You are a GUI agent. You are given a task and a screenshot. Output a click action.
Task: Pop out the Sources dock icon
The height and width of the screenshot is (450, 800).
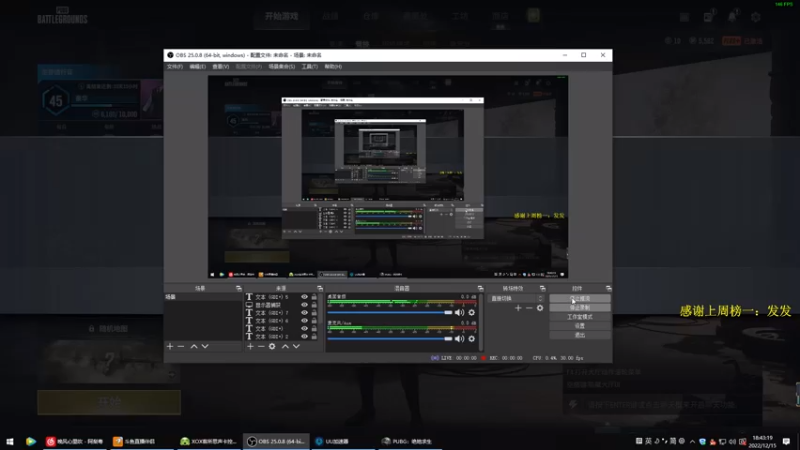(320, 288)
